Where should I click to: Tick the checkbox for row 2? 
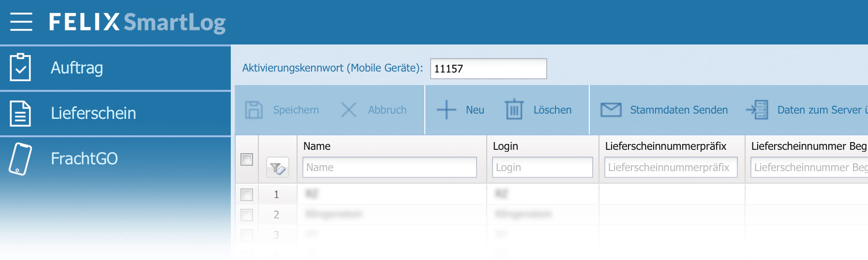coord(247,215)
